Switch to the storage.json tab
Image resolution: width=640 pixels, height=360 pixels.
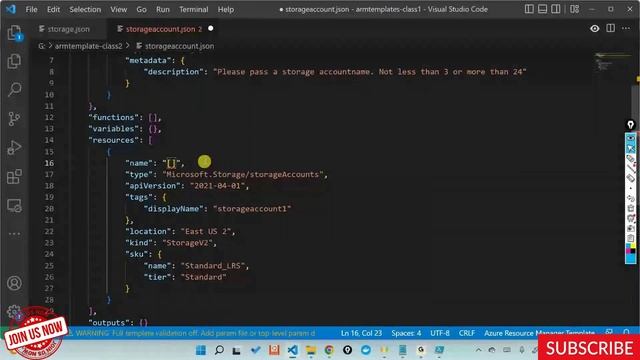(x=68, y=29)
